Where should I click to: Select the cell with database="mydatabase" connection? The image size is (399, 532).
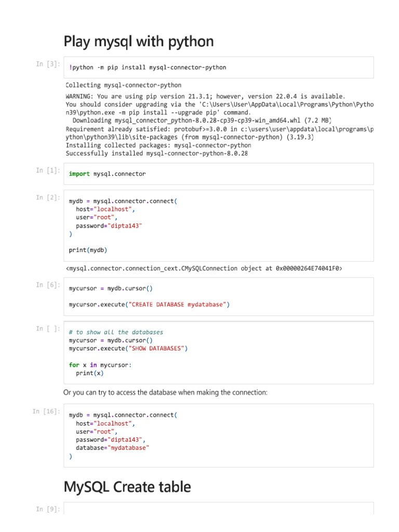219,436
